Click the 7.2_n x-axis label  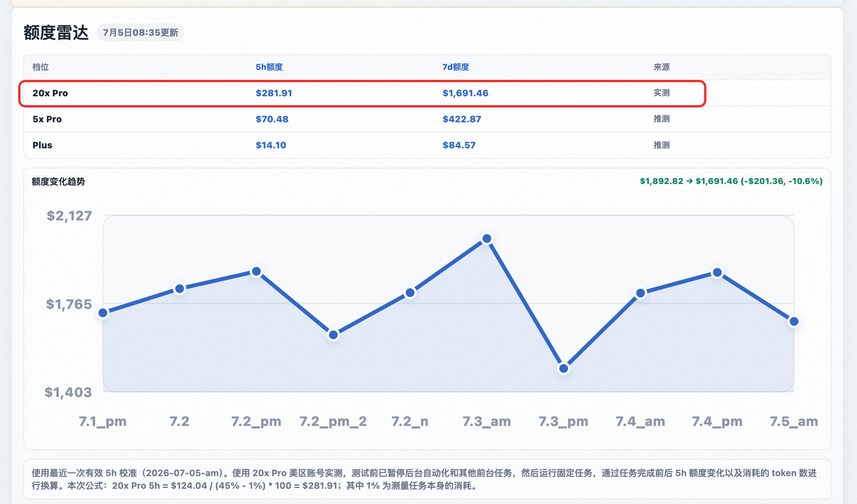410,421
